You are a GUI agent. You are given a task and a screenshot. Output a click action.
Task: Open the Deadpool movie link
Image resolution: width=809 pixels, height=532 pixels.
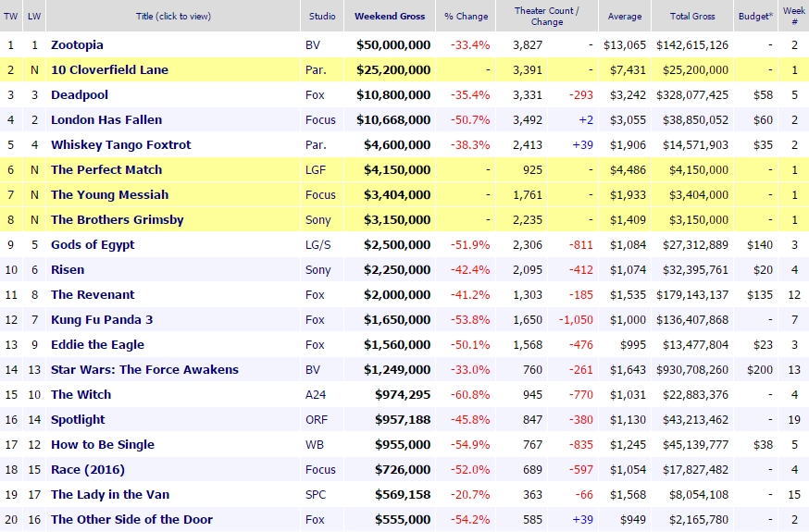point(80,95)
